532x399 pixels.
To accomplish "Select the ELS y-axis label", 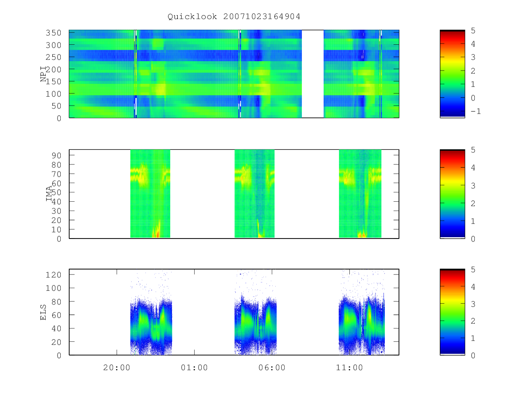I will pyautogui.click(x=44, y=312).
